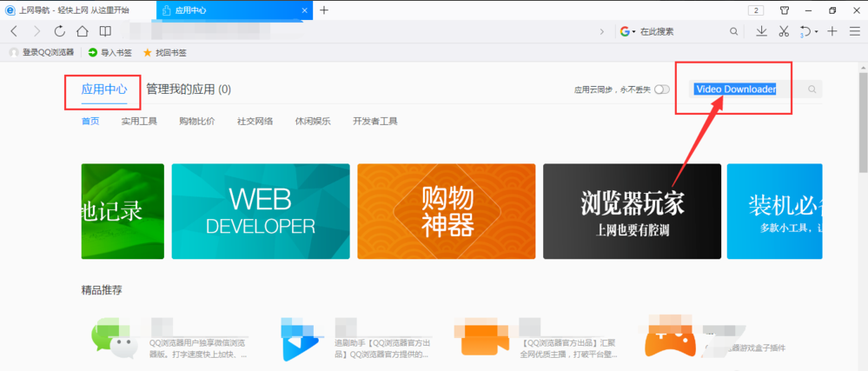Select 首页 category
The height and width of the screenshot is (371, 868).
[90, 122]
